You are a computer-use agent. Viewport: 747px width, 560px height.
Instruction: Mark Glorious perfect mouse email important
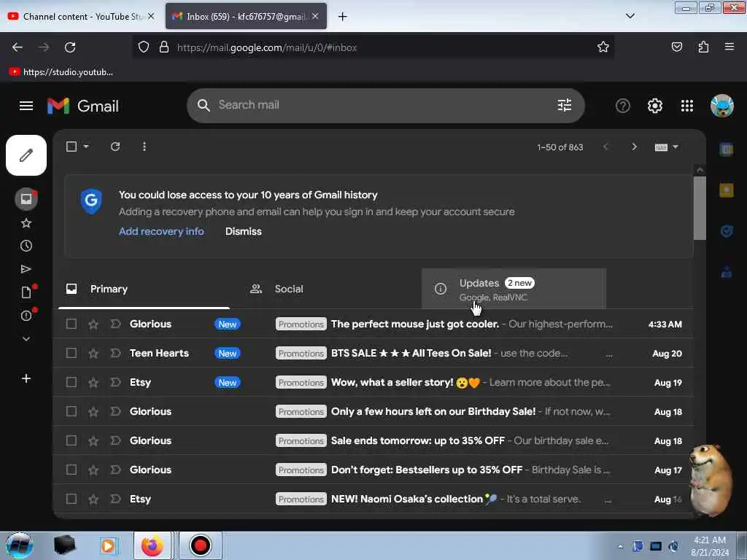(x=115, y=324)
